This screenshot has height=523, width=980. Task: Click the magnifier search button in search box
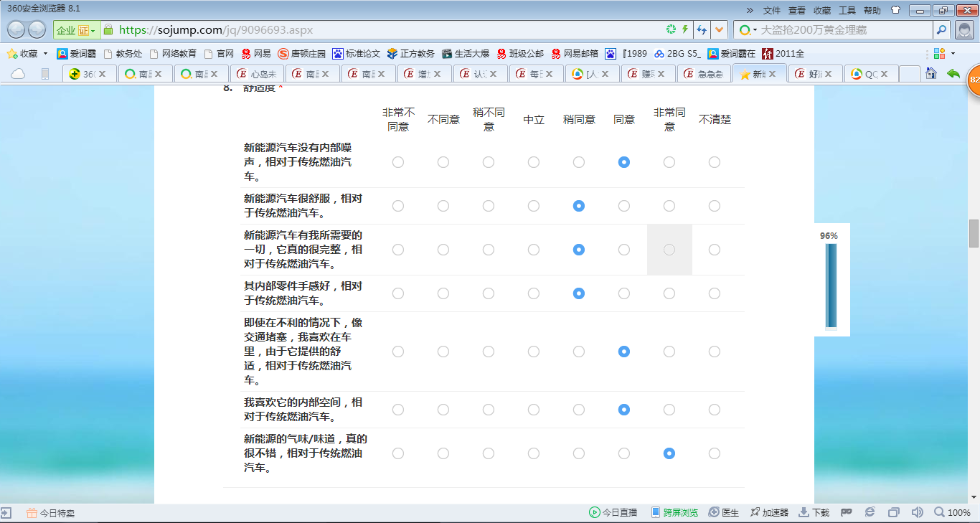click(x=941, y=29)
